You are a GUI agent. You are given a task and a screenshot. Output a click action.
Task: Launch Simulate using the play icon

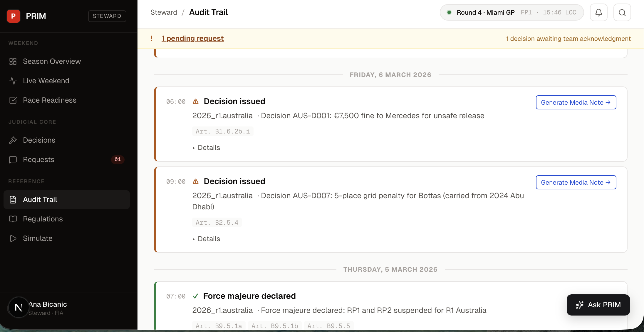pyautogui.click(x=13, y=238)
